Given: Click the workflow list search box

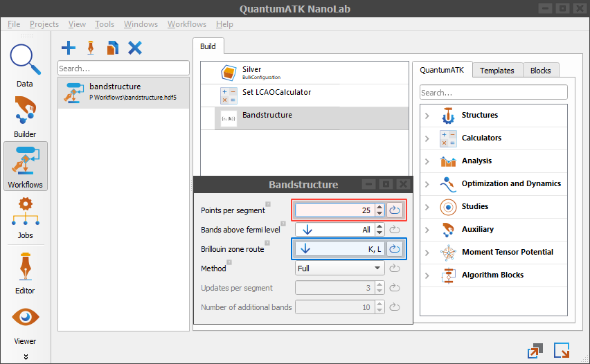Looking at the screenshot, I should pos(123,69).
